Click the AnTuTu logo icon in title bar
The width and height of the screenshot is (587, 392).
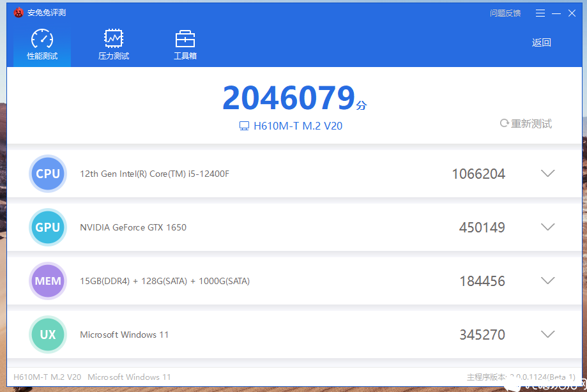click(x=19, y=13)
